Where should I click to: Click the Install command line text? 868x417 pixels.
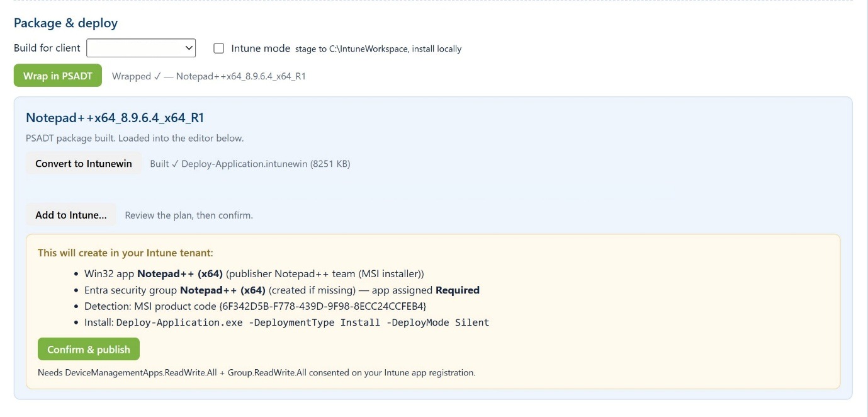(287, 323)
